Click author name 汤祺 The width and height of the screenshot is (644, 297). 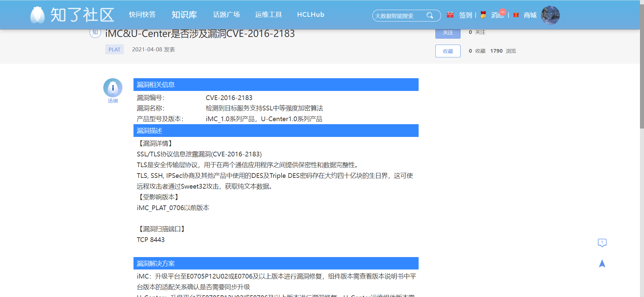pyautogui.click(x=113, y=101)
